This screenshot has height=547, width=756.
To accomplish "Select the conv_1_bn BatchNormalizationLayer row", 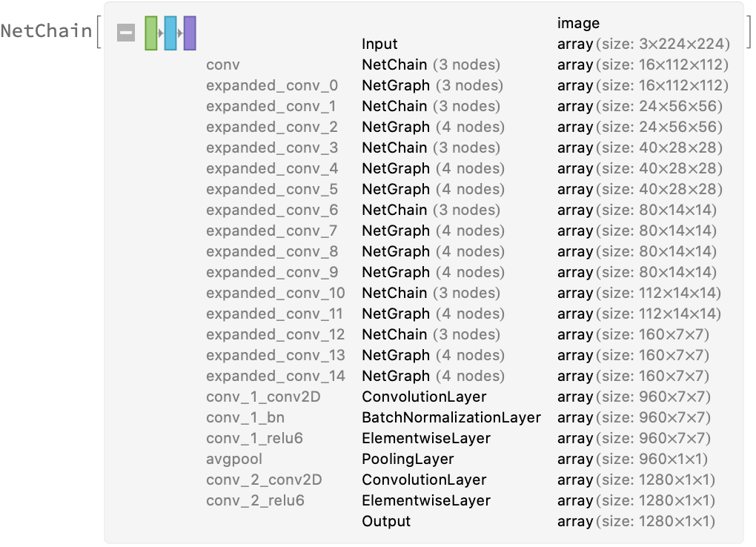I will point(451,418).
